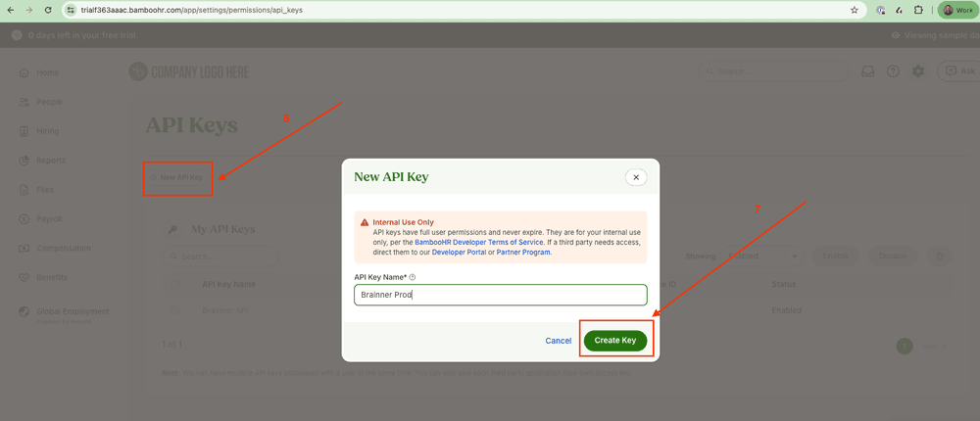
Task: Open the inbox tray icon
Action: coord(868,71)
